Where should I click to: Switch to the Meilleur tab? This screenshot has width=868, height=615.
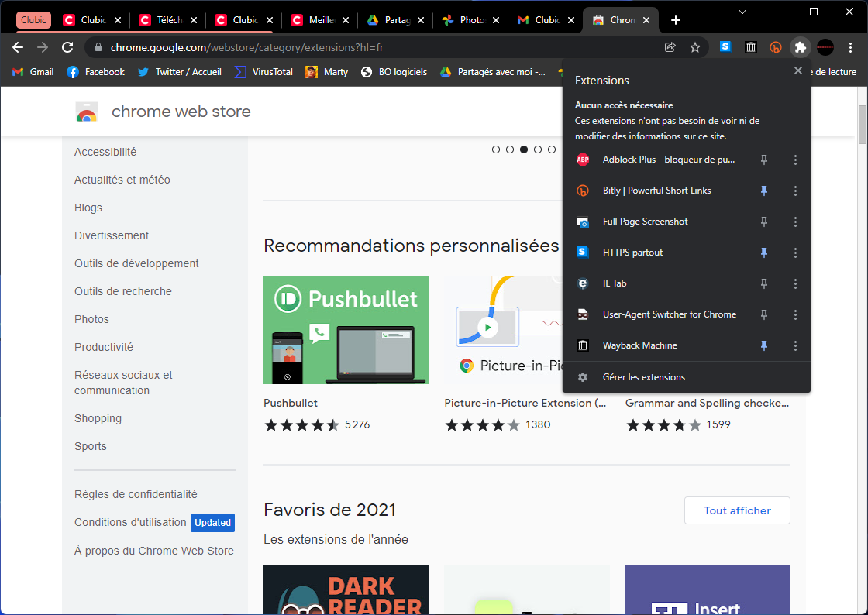321,20
